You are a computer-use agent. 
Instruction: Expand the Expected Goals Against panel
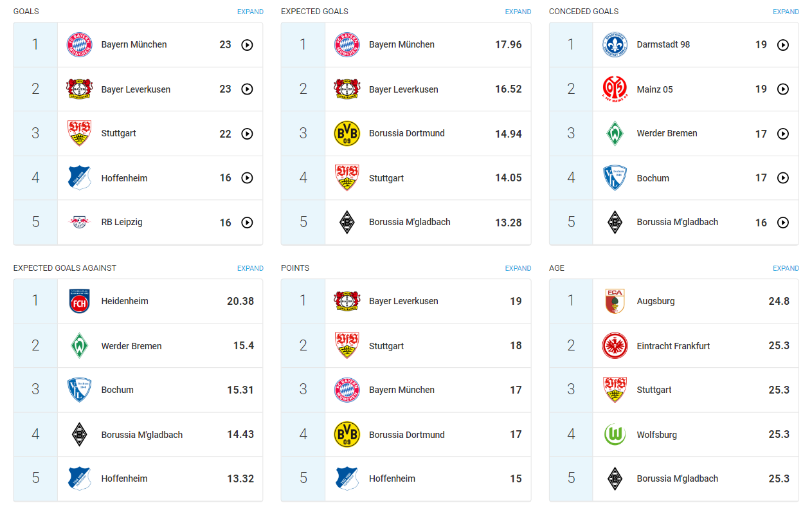250,268
